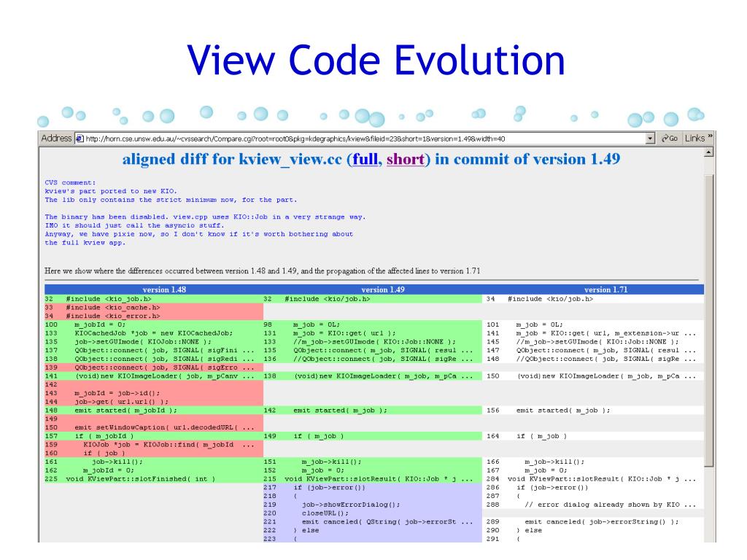Click the vertical scrollbar thumb

click(x=709, y=320)
